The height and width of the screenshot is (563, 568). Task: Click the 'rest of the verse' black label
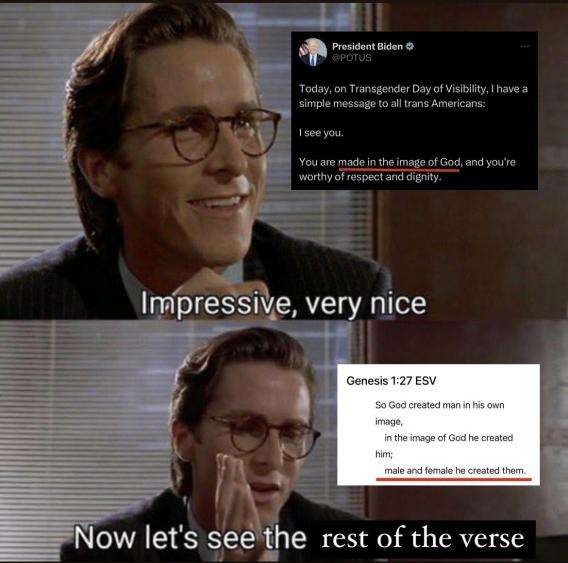423,539
